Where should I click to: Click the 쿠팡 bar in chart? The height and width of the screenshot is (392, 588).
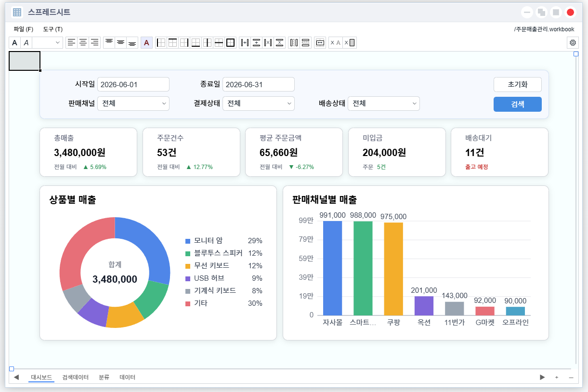click(x=393, y=269)
